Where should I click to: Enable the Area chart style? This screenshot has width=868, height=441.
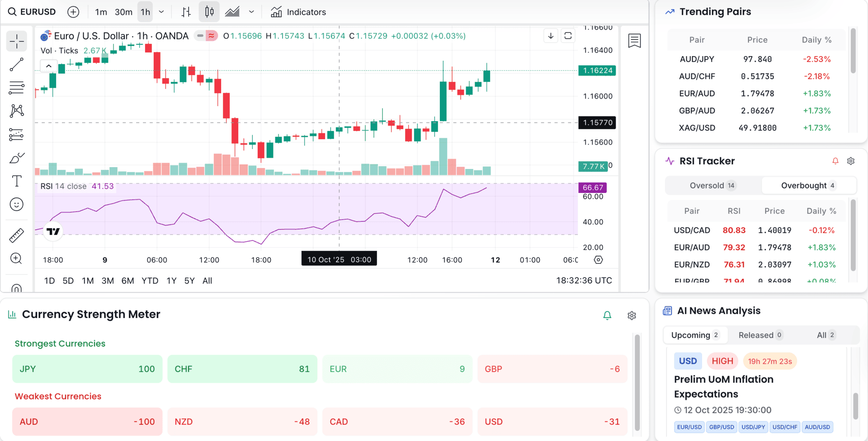(x=232, y=12)
